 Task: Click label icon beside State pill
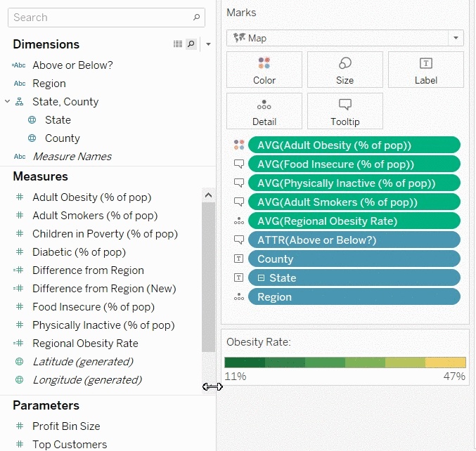click(x=238, y=277)
